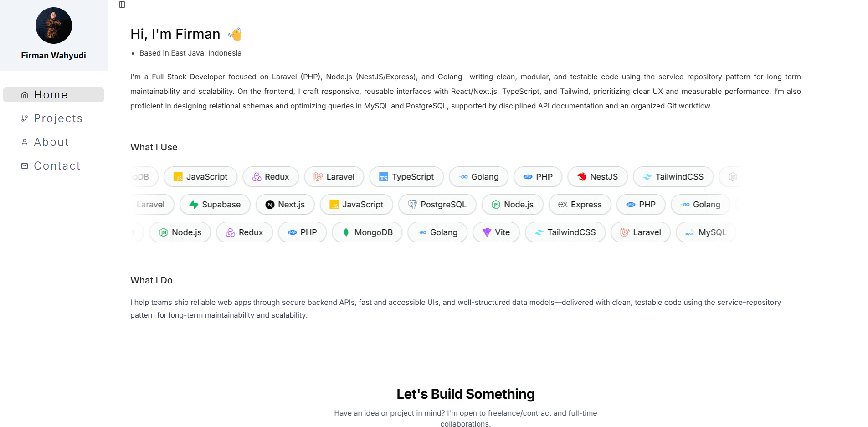Click the MongoDB leaf icon
The width and height of the screenshot is (868, 427).
click(x=346, y=232)
